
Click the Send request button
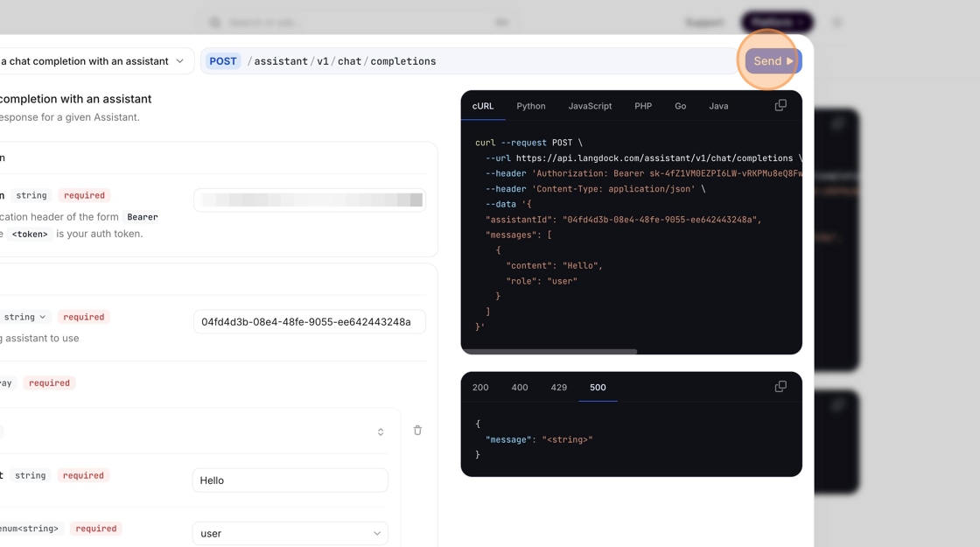(772, 61)
